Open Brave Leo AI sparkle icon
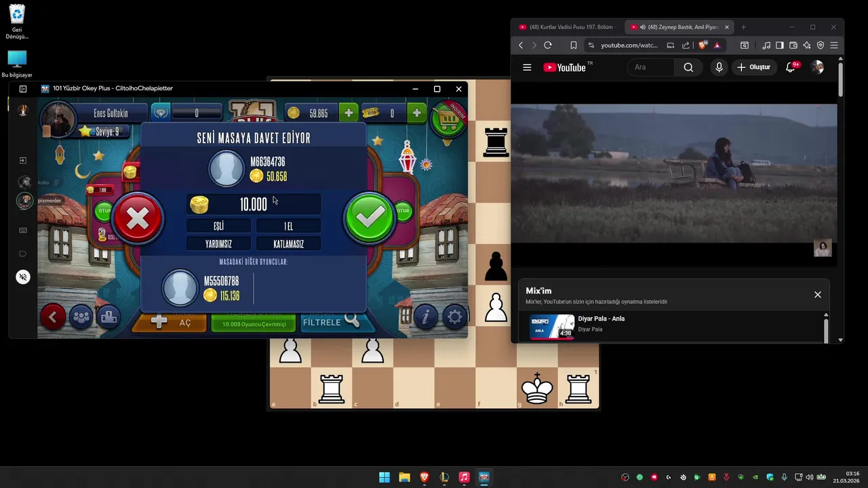 point(807,45)
